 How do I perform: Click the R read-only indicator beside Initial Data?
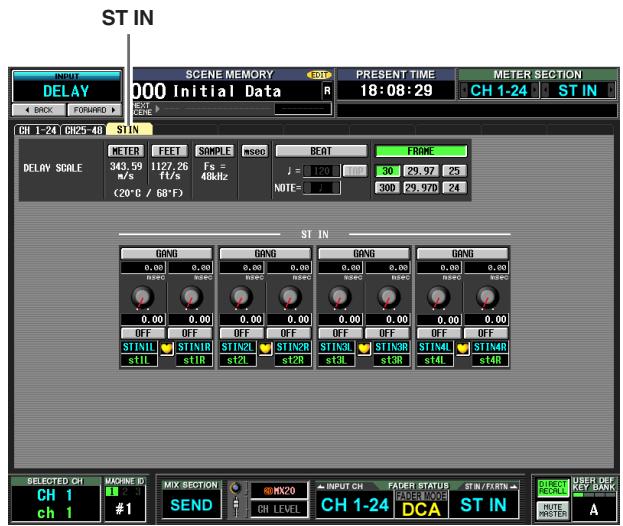(327, 91)
